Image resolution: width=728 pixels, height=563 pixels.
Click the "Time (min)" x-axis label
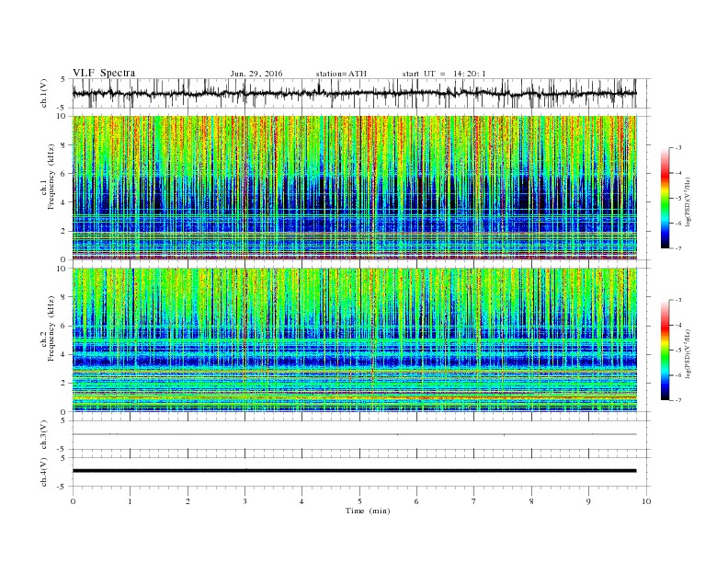[x=368, y=511]
